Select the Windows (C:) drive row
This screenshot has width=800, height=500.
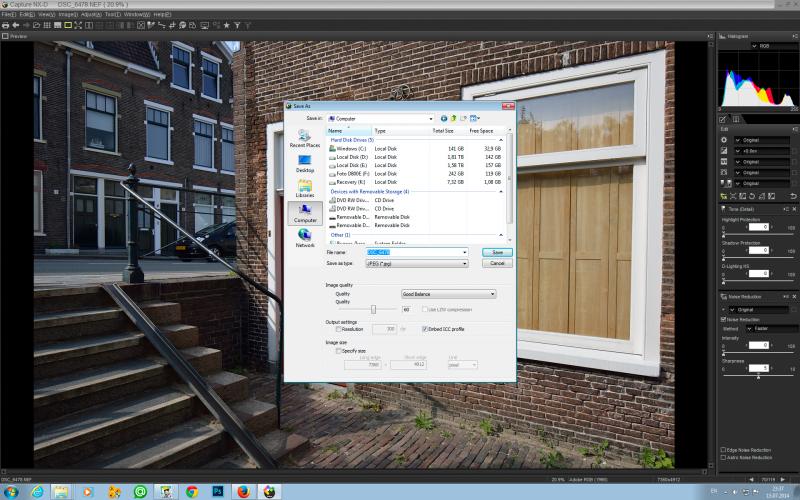click(x=416, y=148)
